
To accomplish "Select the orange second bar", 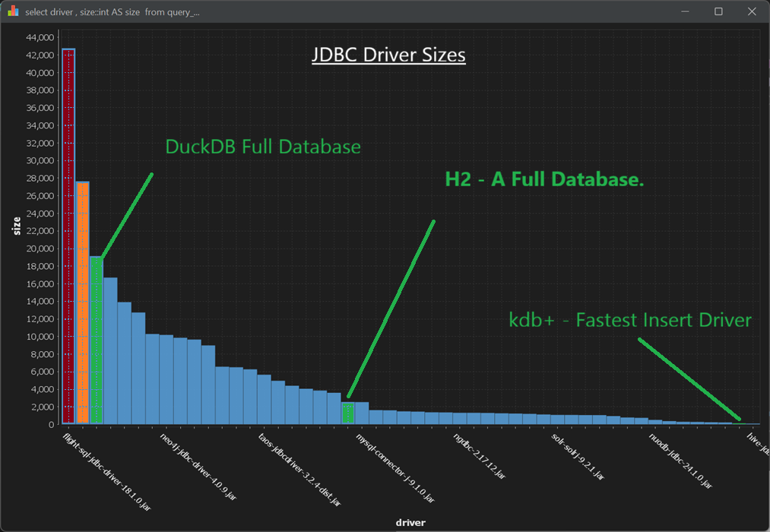I will point(82,302).
